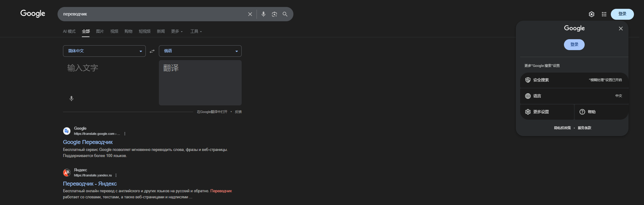This screenshot has height=205, width=644.
Task: Click the microphone in the translate input box
Action: [x=72, y=98]
